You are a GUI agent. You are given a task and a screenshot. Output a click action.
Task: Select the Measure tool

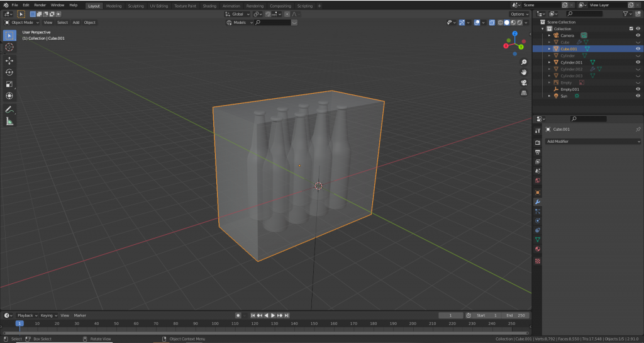pyautogui.click(x=9, y=121)
